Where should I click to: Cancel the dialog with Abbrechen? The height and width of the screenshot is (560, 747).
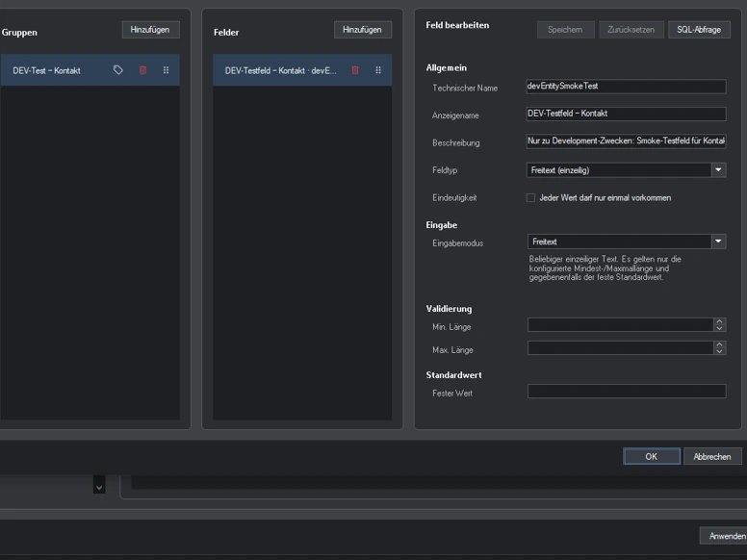click(712, 456)
